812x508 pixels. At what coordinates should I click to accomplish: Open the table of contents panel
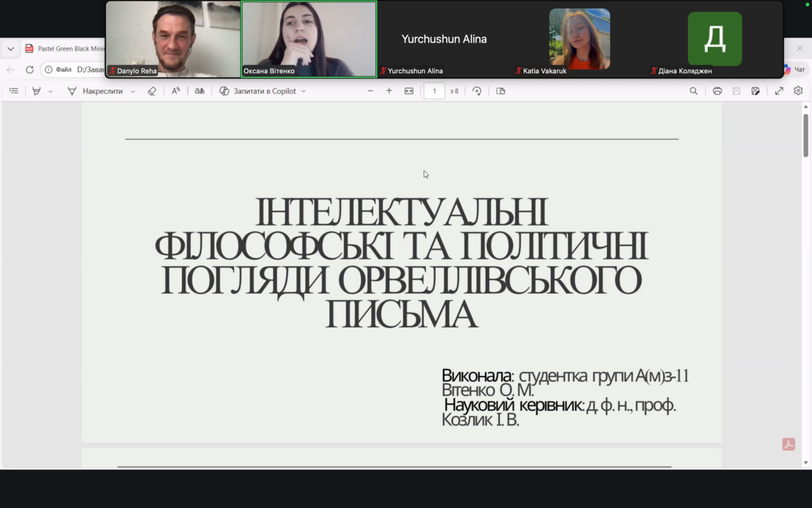(x=14, y=91)
